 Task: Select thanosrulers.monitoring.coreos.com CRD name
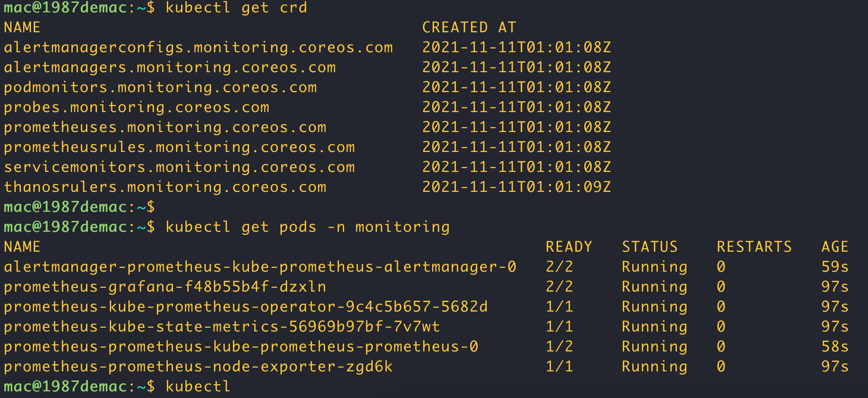coord(165,187)
